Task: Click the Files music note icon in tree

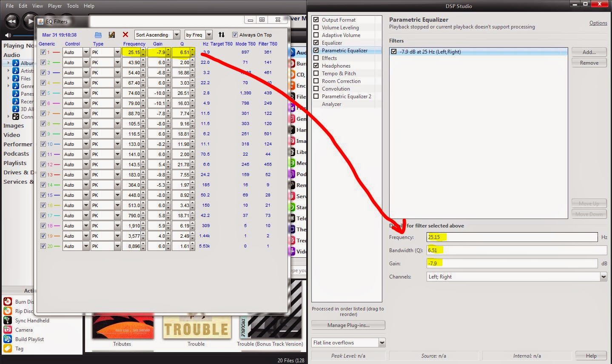Action: (x=16, y=78)
